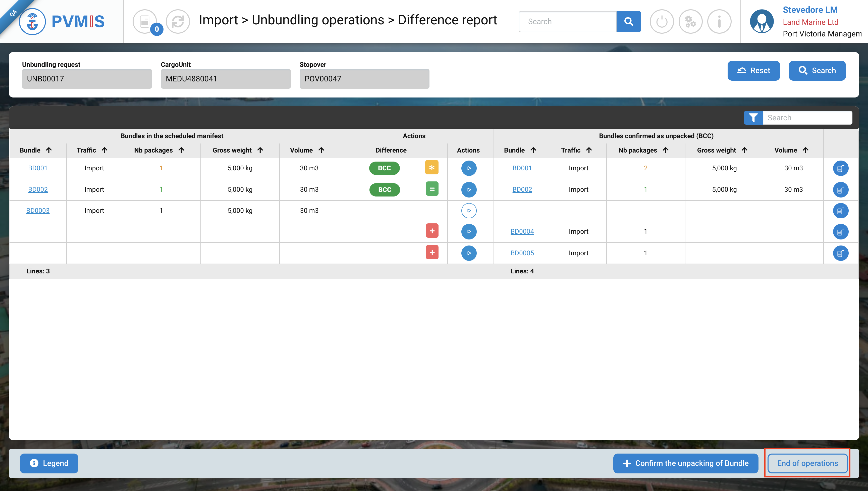Click the yellow asterisk difference icon for BD001

432,168
